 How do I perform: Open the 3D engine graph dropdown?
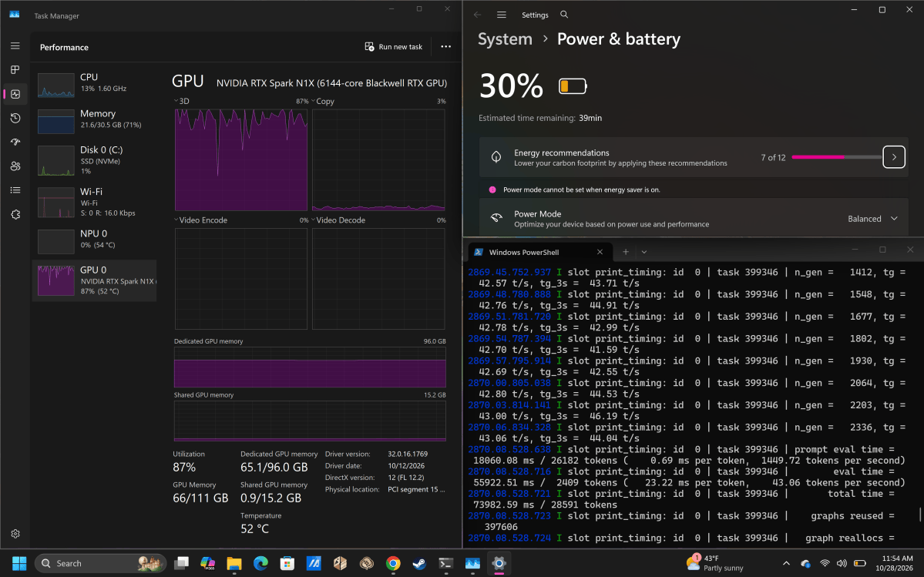pos(176,101)
